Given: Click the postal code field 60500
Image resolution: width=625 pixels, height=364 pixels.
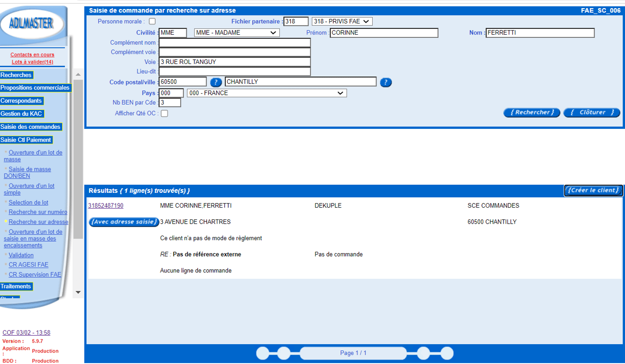Looking at the screenshot, I should (183, 82).
